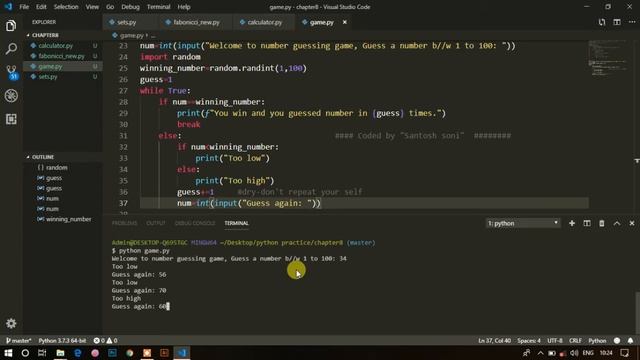The height and width of the screenshot is (360, 640).
Task: Click the code minimap preview
Action: 608,57
